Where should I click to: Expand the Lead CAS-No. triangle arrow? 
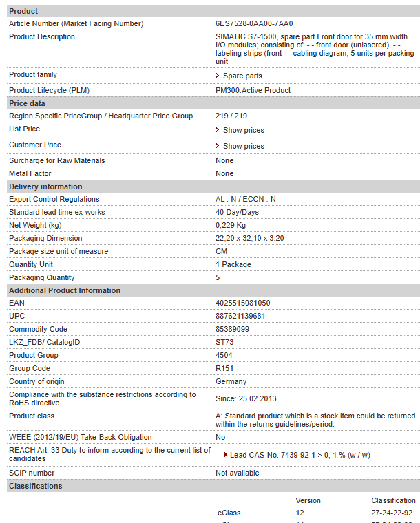coord(225,455)
